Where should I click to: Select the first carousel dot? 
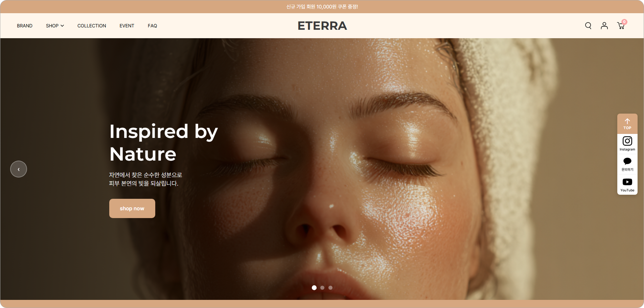314,288
